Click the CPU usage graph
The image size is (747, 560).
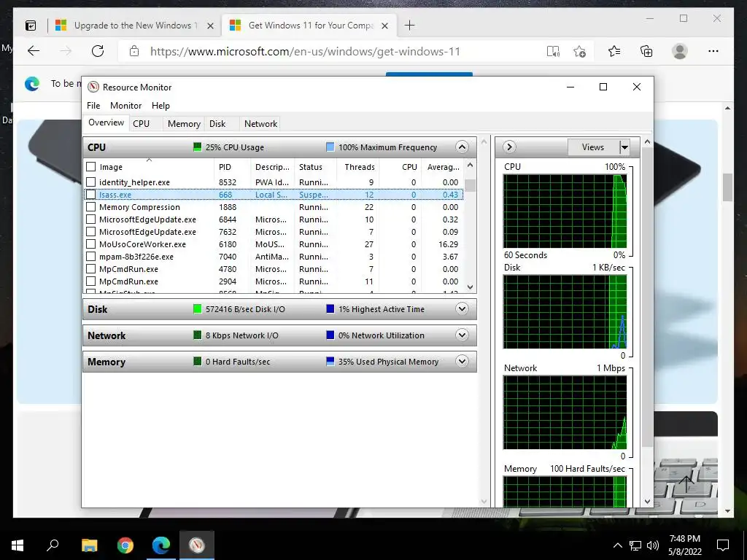565,211
